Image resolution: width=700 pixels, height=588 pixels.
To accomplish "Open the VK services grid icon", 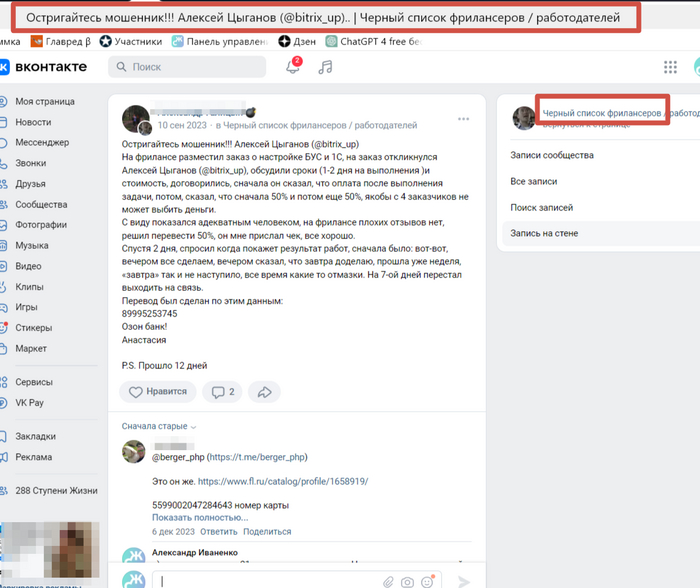I will pos(670,67).
